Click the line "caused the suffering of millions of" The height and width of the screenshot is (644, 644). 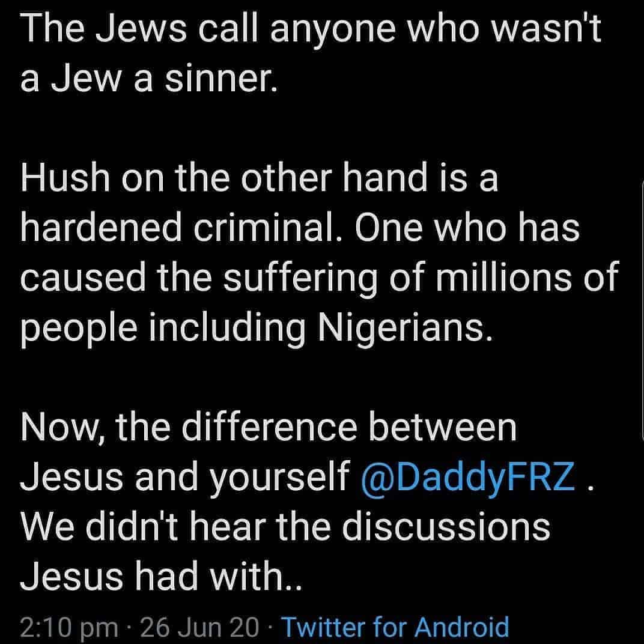coord(318,278)
